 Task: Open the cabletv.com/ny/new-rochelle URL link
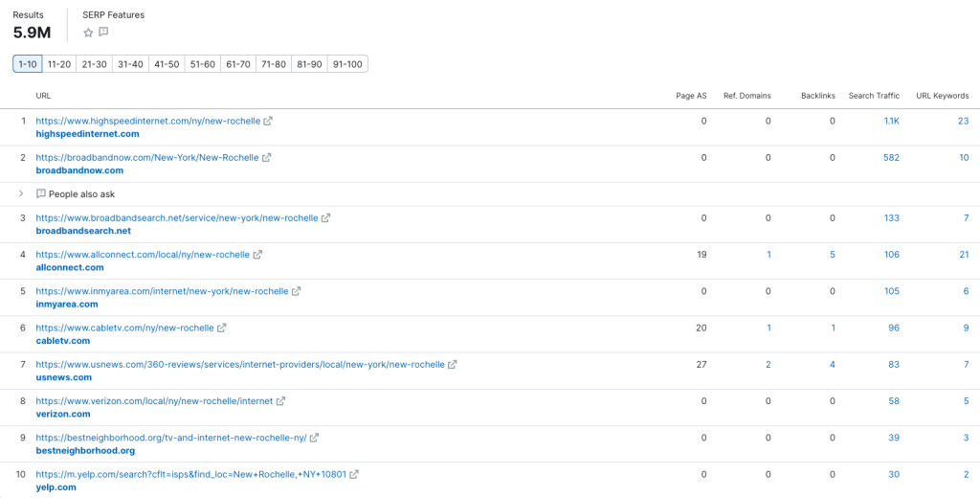click(124, 328)
